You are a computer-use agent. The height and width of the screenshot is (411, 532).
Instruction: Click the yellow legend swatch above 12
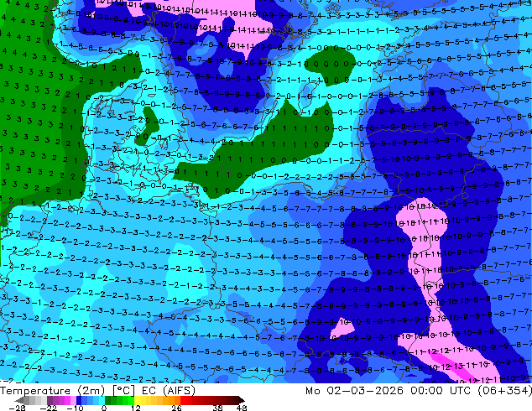(137, 400)
